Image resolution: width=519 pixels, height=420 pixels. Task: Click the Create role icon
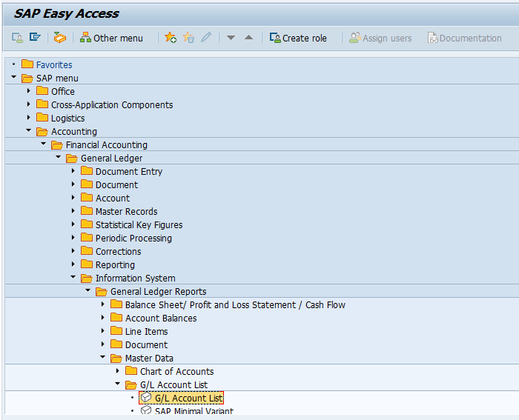pos(275,38)
